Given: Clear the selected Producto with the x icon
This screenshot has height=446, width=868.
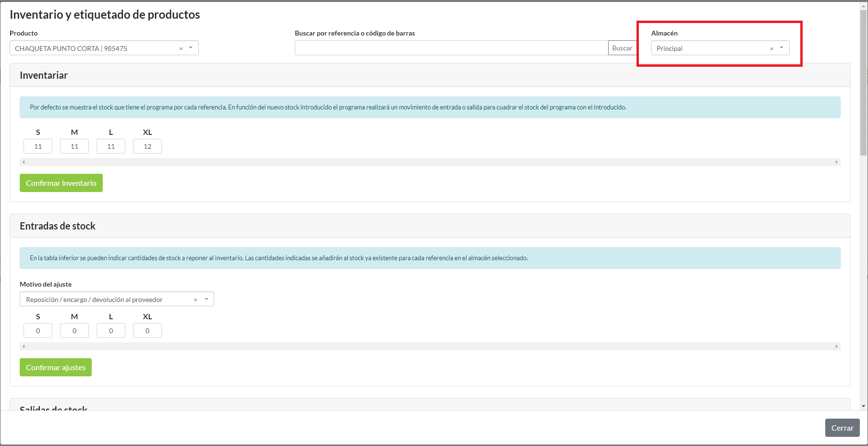Looking at the screenshot, I should [181, 48].
